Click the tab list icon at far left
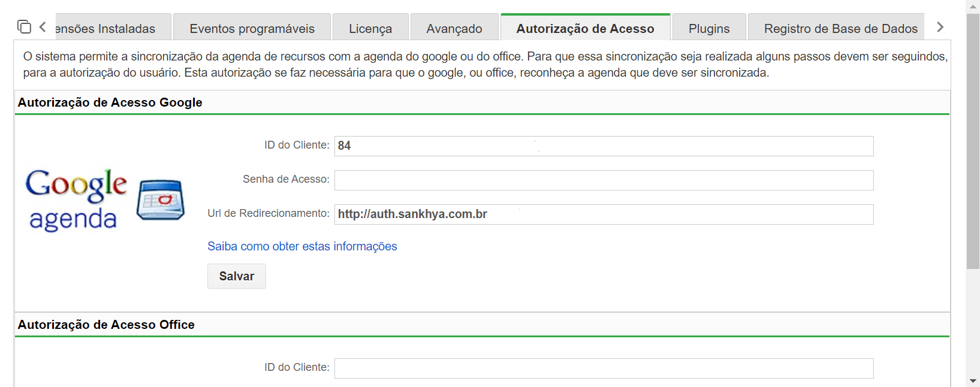The height and width of the screenshot is (387, 980). coord(24,27)
